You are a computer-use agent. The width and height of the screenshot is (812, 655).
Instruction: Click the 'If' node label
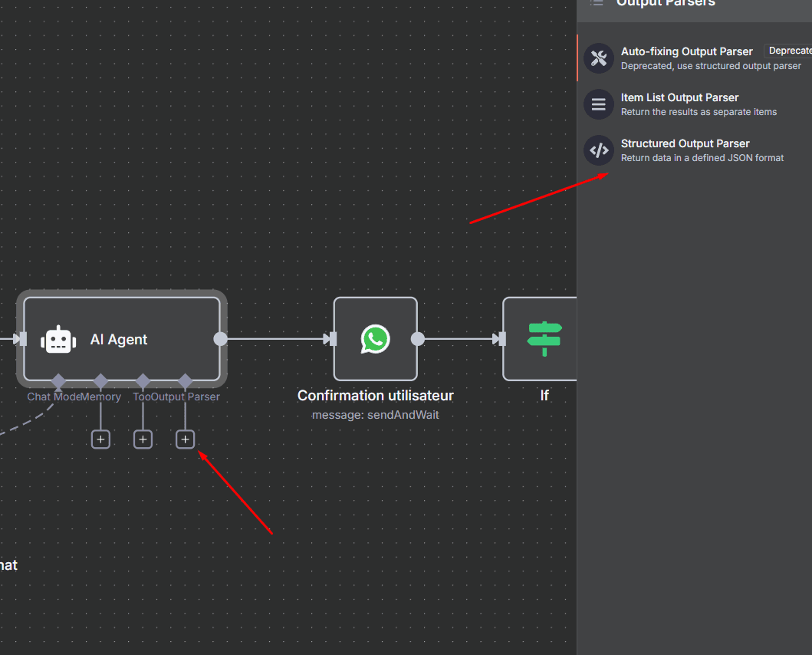(544, 396)
